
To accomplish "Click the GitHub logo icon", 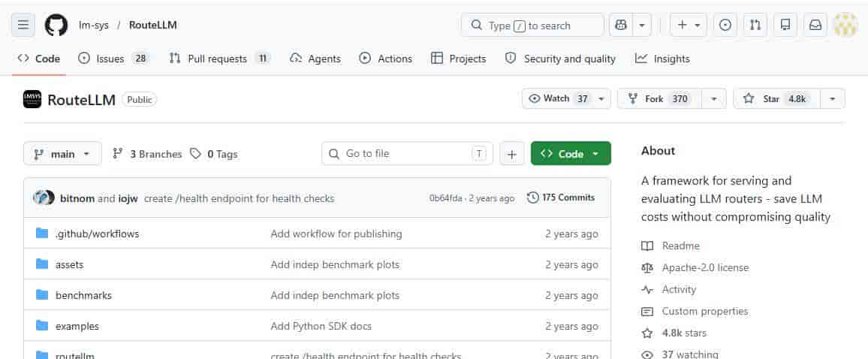I will (56, 25).
